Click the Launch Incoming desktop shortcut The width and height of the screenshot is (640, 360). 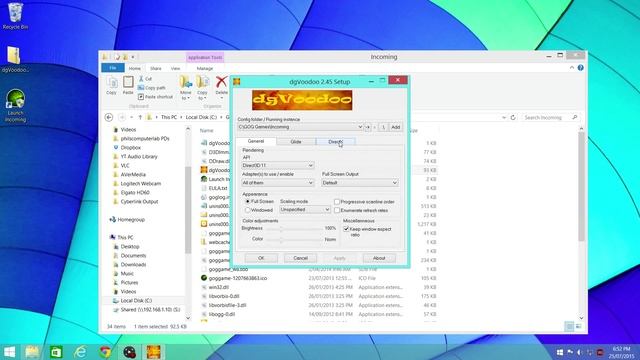16,106
